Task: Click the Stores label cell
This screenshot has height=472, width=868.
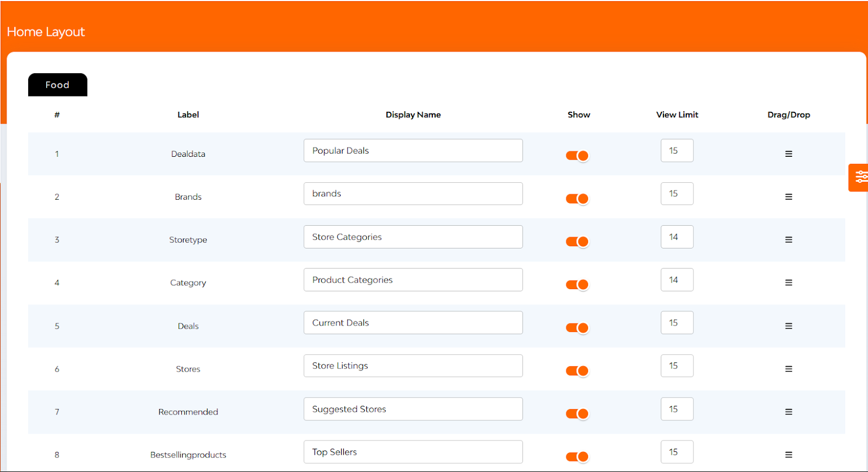Action: tap(188, 369)
